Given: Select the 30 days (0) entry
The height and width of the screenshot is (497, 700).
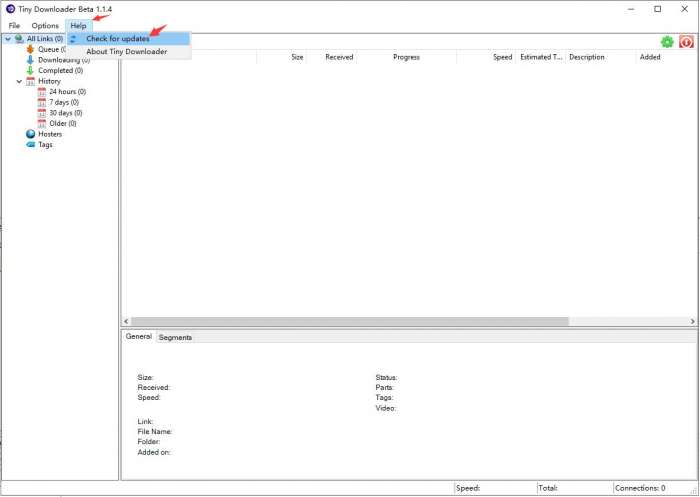Looking at the screenshot, I should click(x=66, y=113).
